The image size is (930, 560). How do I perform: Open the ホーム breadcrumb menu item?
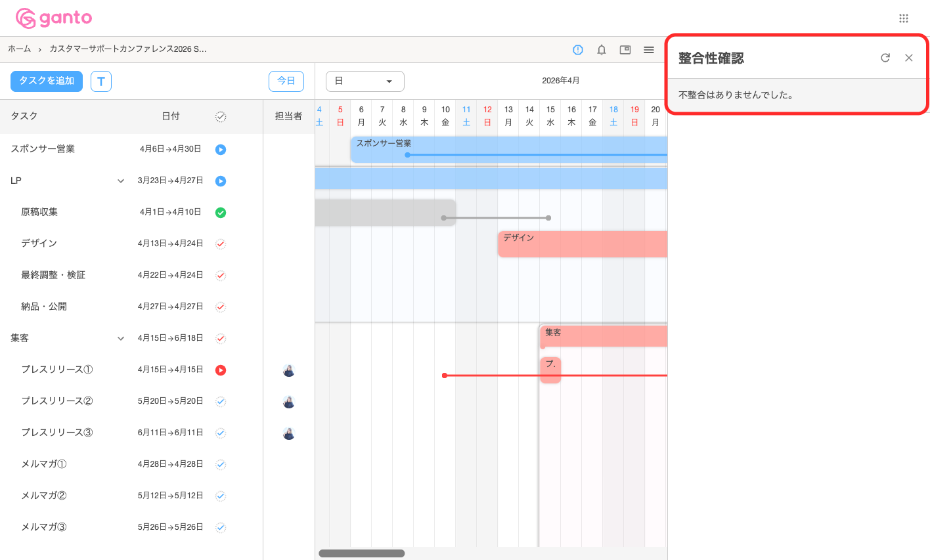(x=19, y=48)
